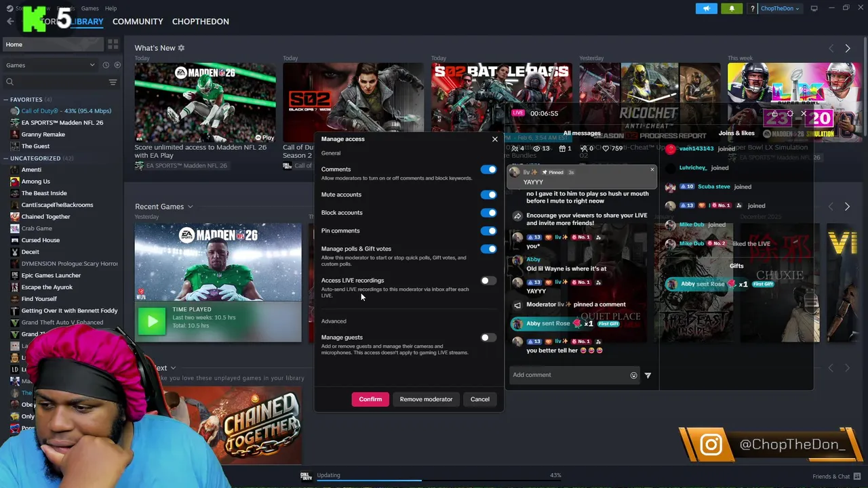Click the question mark help icon

[x=752, y=9]
